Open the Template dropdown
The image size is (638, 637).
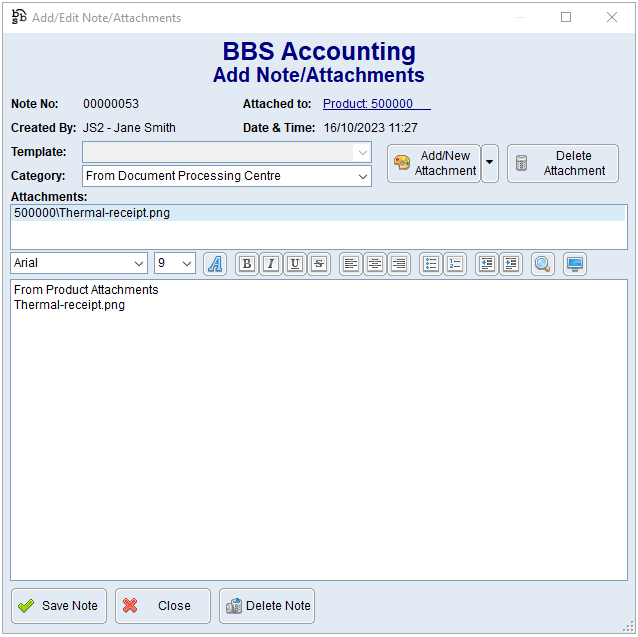click(361, 152)
